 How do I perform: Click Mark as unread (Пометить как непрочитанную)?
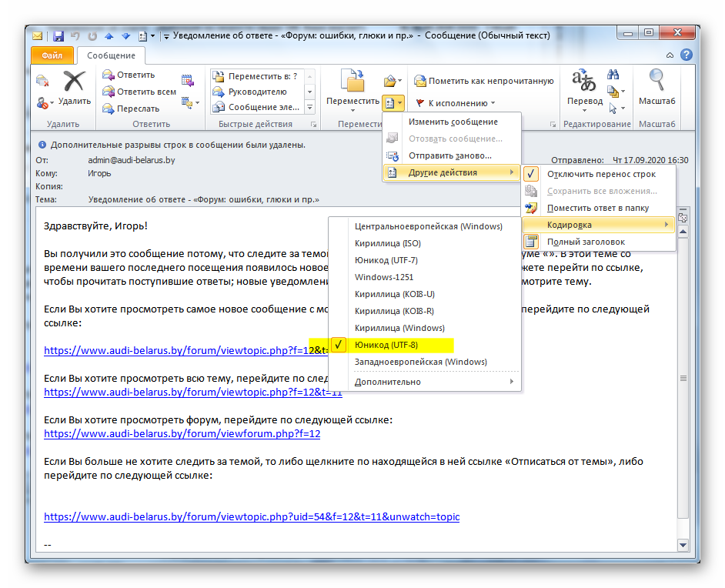[x=483, y=81]
